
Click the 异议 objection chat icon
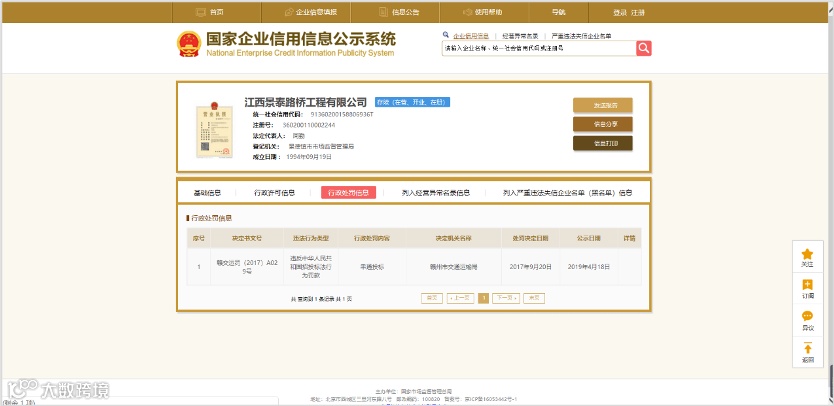(x=807, y=316)
